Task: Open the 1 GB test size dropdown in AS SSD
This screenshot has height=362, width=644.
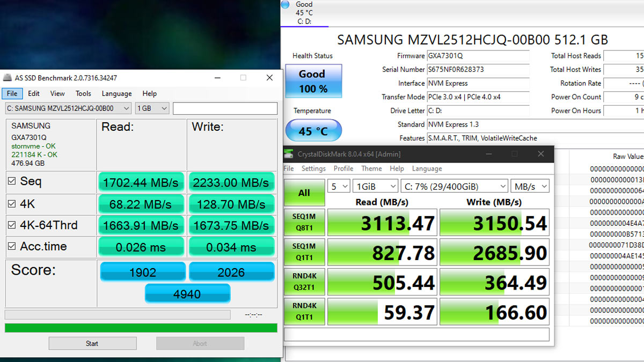Action: pos(152,108)
